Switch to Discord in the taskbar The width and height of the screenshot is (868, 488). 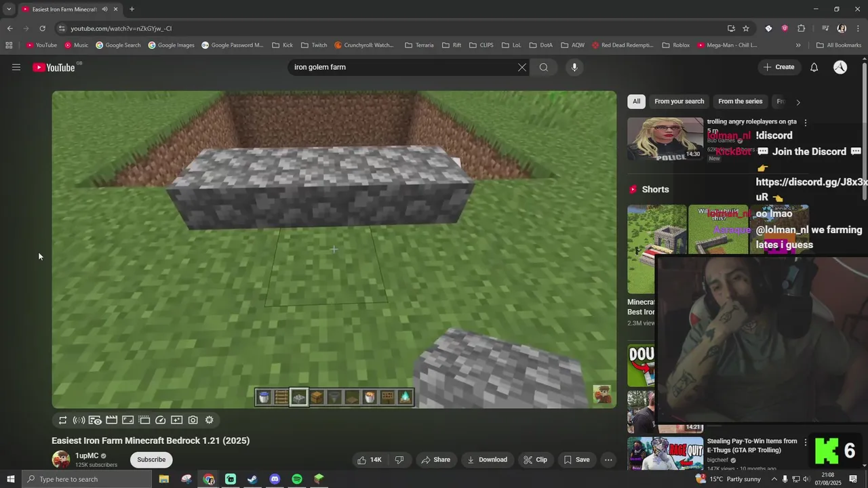click(x=275, y=479)
